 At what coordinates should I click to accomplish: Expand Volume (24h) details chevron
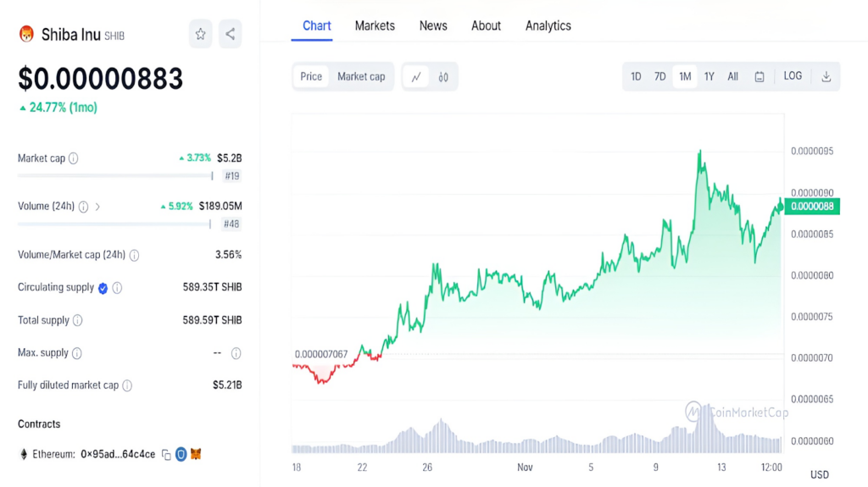(97, 207)
